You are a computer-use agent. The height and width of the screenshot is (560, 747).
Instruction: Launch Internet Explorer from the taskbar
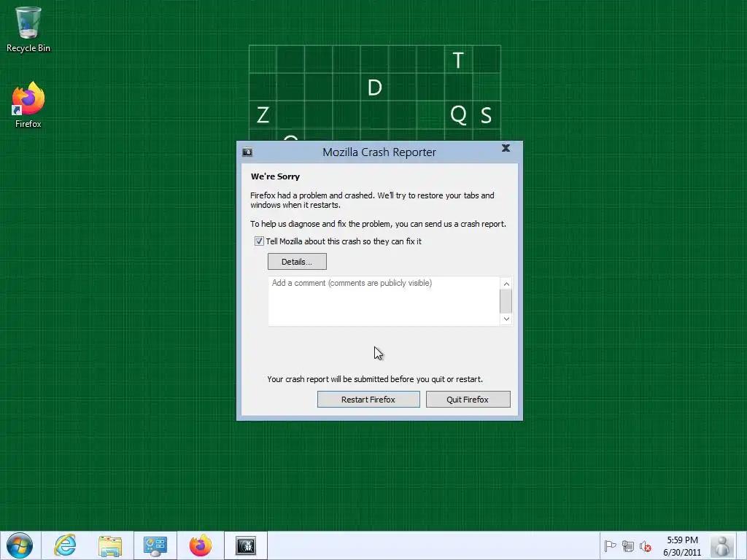coord(65,545)
